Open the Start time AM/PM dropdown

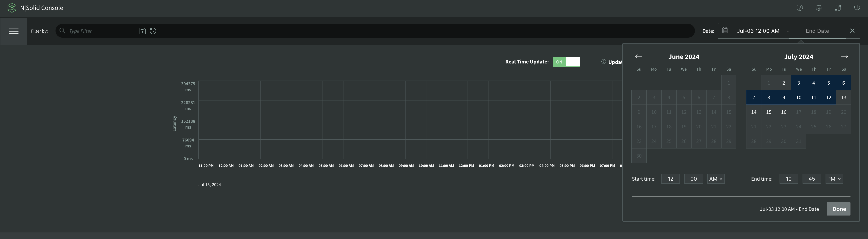tap(716, 179)
